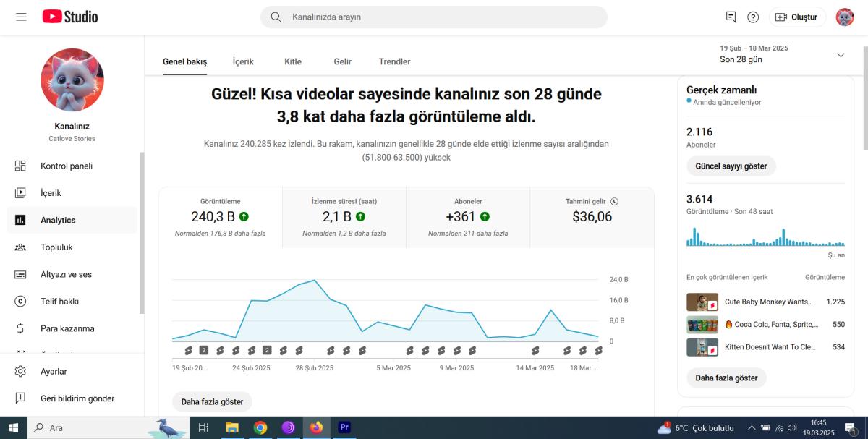This screenshot has height=439, width=868.
Task: Click the search magnifier icon
Action: pos(276,17)
